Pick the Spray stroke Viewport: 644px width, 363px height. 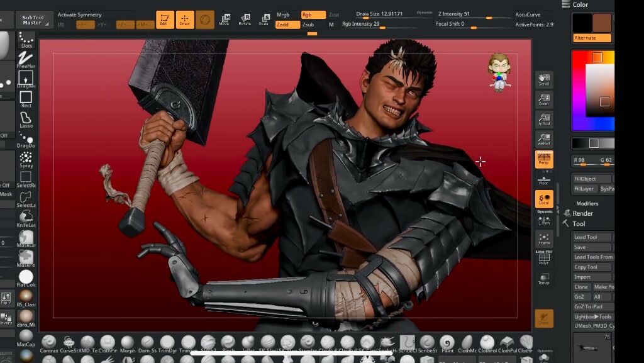tap(26, 159)
